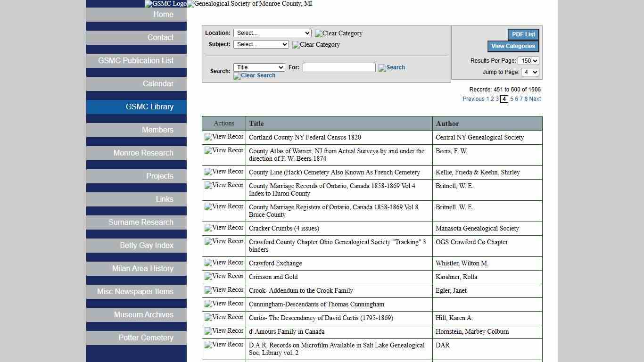Image resolution: width=644 pixels, height=362 pixels.
Task: Open the Results Per Page dropdown
Action: [x=528, y=60]
